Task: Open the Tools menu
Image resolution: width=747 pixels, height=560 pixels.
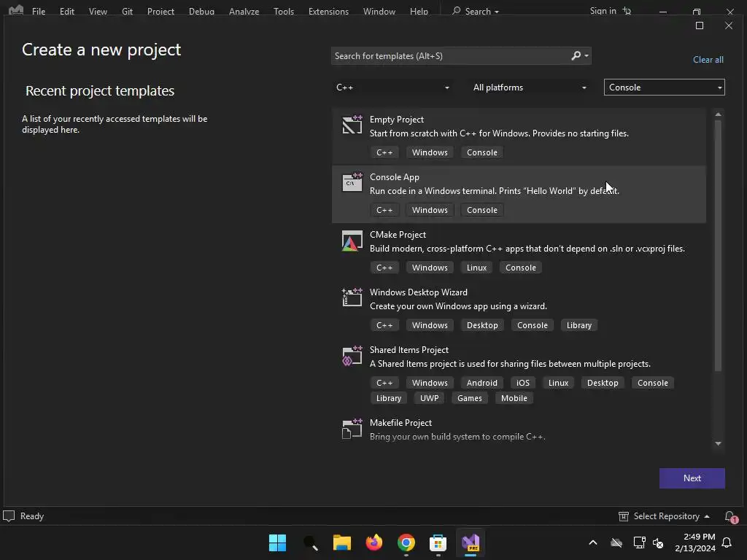Action: [284, 11]
